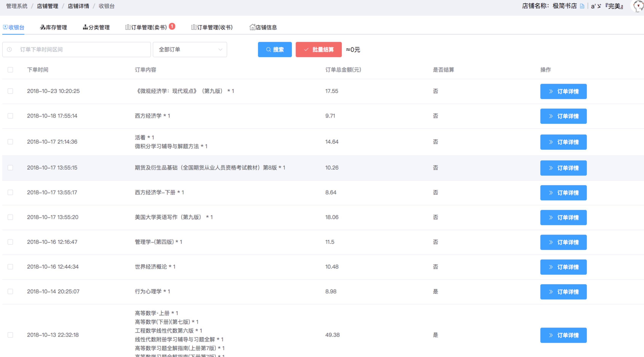Click the amount 11.5
The image size is (644, 357).
pyautogui.click(x=330, y=242)
